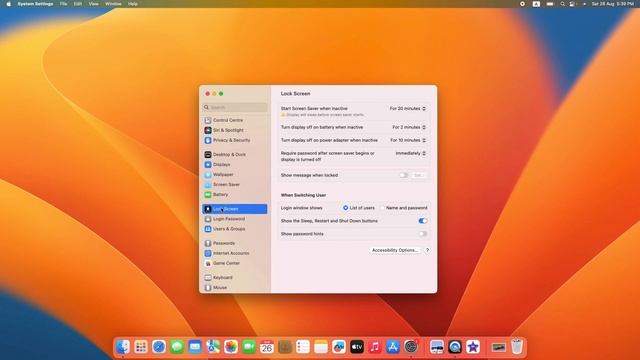Screen dimensions: 640x360
Task: Open Launchpad from the Dock
Action: (x=141, y=347)
